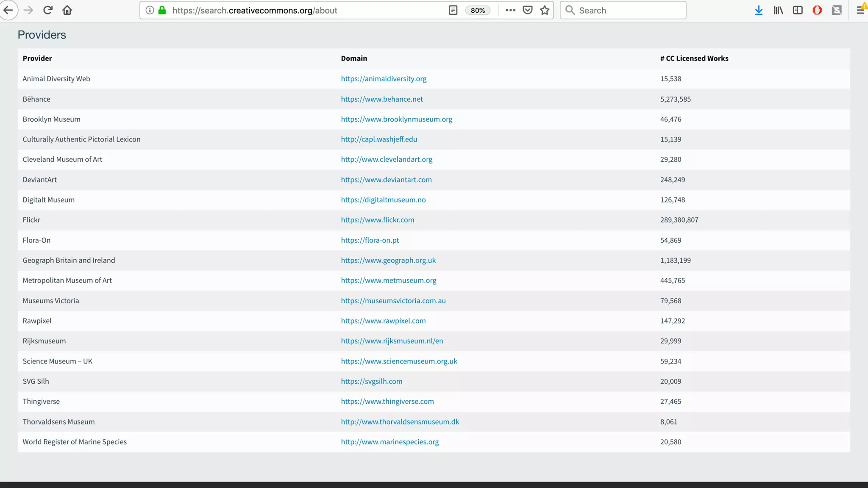Click the red Opera-style extension icon

pyautogui.click(x=817, y=10)
